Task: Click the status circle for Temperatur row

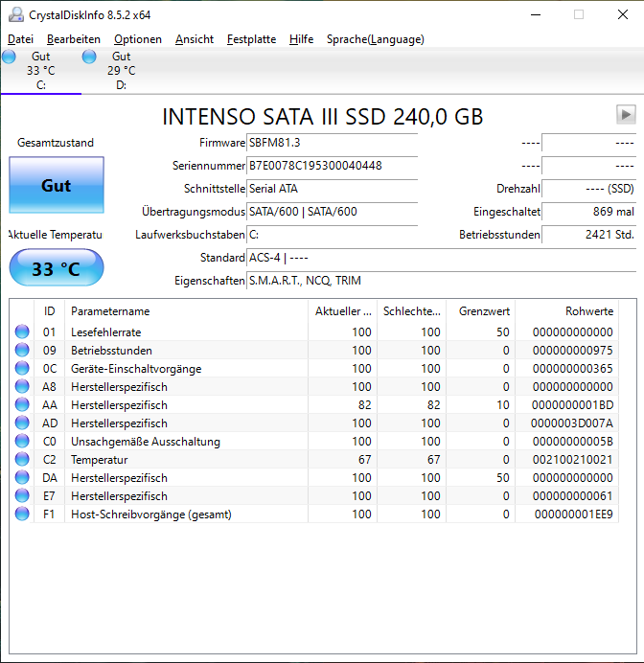Action: 22,459
